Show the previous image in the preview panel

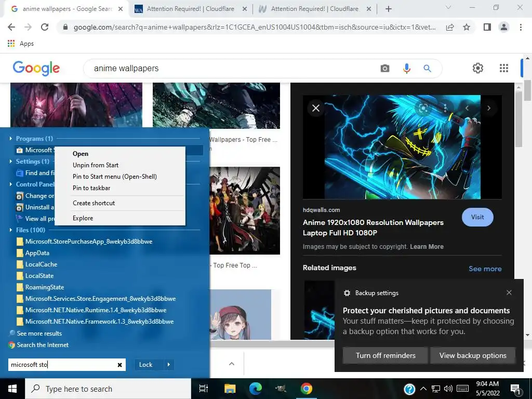(x=467, y=108)
